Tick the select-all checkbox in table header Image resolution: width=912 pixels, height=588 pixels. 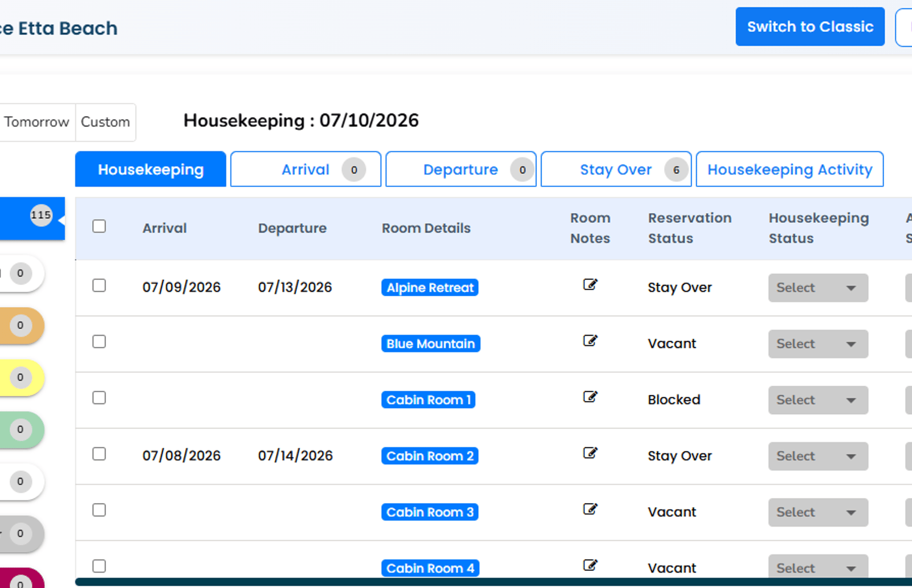click(x=99, y=226)
